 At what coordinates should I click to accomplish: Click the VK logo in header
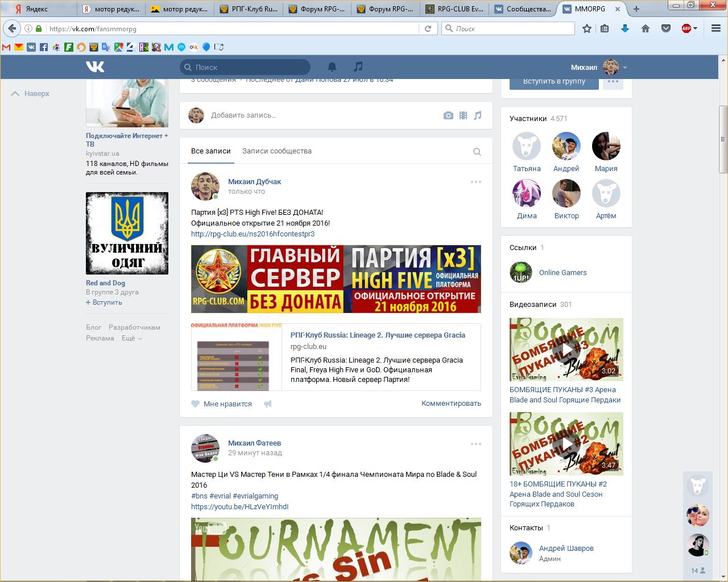click(x=96, y=67)
